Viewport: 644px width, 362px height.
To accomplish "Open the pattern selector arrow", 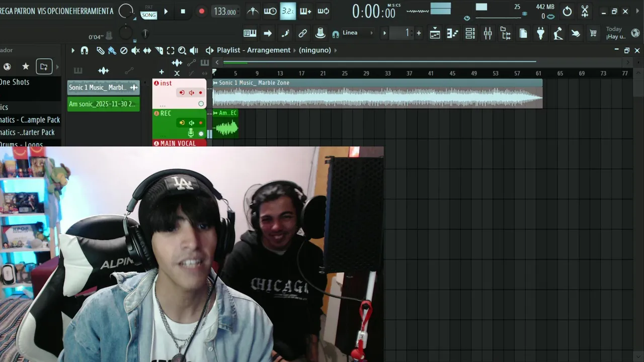I will coord(384,33).
